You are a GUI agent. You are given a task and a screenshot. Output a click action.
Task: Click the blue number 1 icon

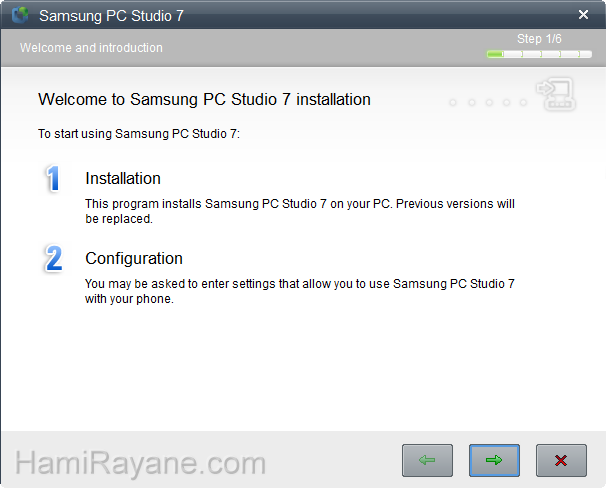tap(53, 179)
